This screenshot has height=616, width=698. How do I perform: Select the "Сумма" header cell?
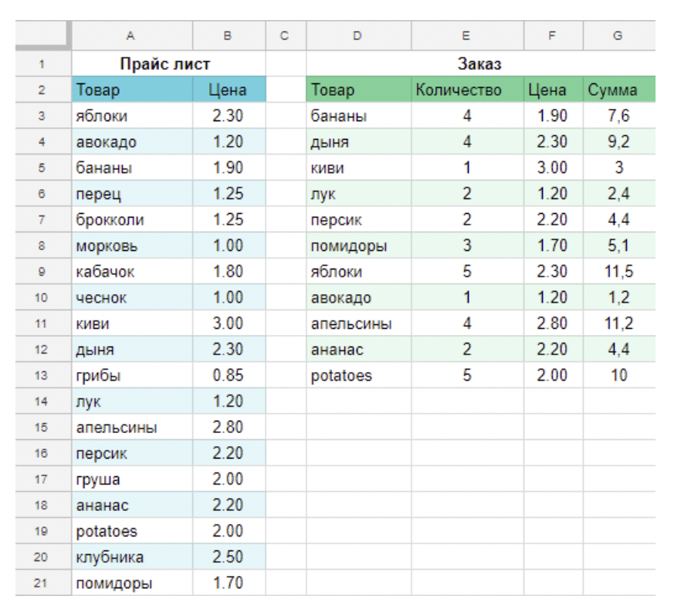tap(618, 90)
